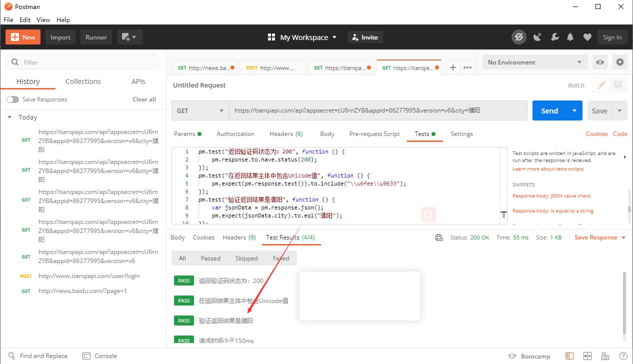Image resolution: width=633 pixels, height=364 pixels.
Task: Open the Headers (6) request tab
Action: pos(286,134)
